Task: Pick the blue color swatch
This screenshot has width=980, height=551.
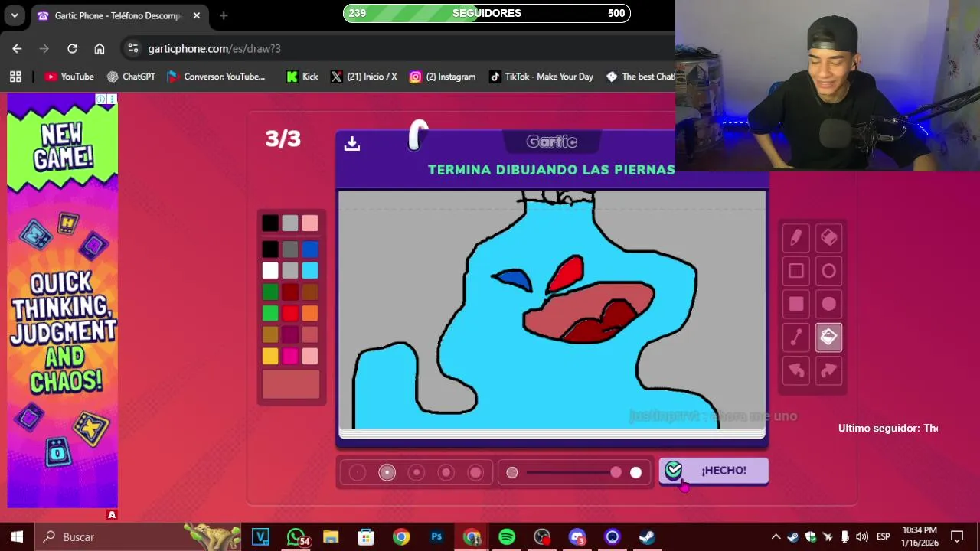Action: [310, 249]
